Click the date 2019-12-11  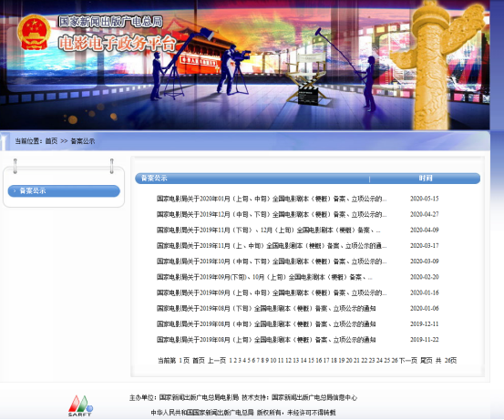425,324
